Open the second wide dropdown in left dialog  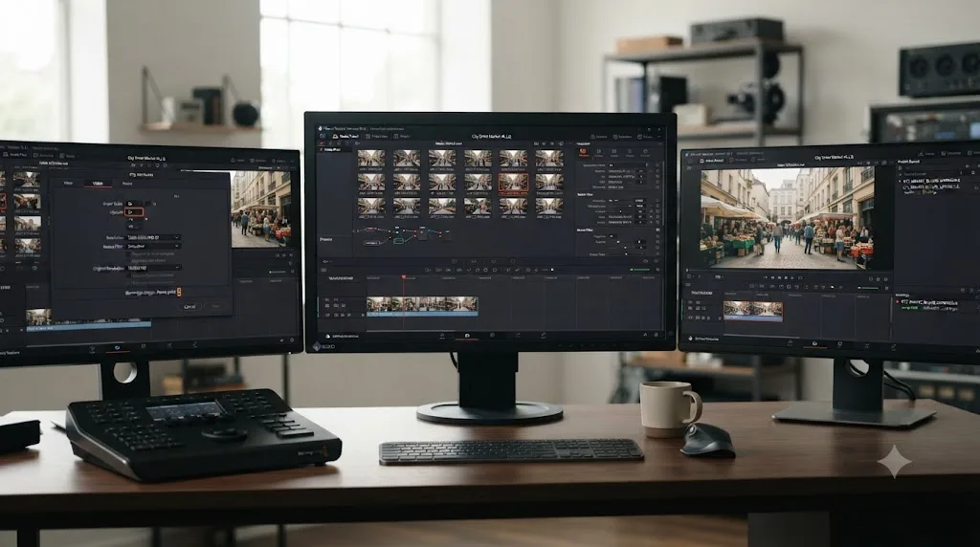154,246
